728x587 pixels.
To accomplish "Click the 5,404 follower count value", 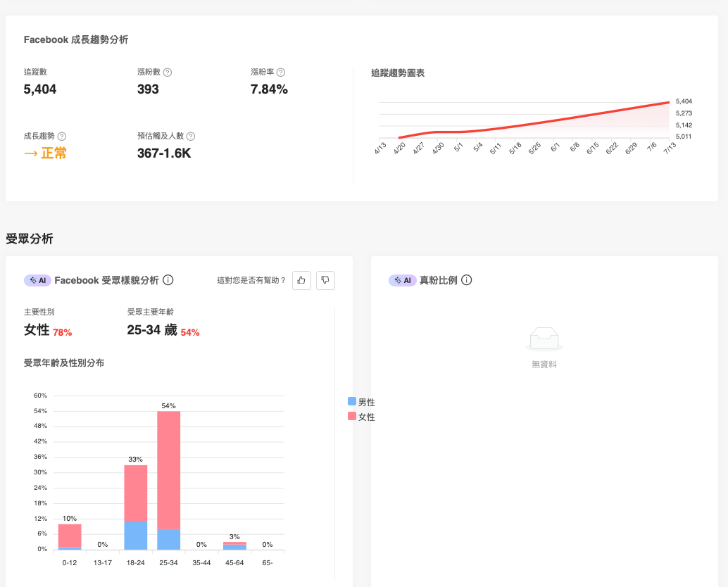I will click(x=40, y=89).
